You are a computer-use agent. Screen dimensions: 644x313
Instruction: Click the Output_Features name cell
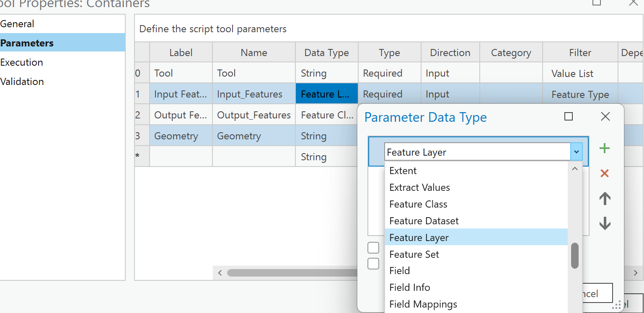[253, 115]
